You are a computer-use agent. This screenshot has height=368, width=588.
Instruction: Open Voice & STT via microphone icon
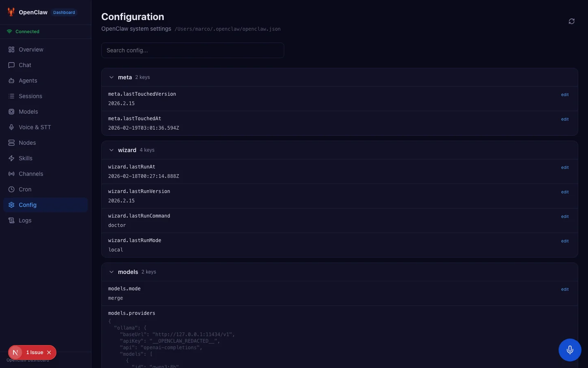tap(11, 127)
